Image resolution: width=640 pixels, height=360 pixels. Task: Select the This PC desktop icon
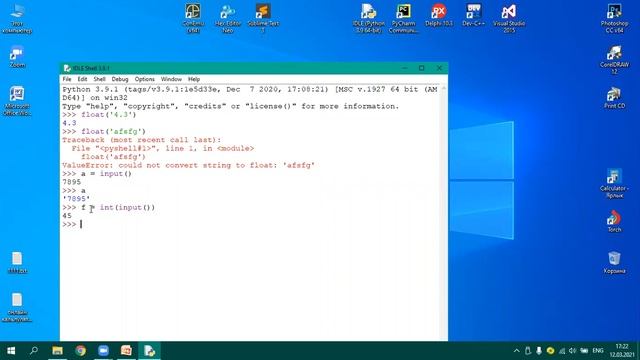(17, 19)
